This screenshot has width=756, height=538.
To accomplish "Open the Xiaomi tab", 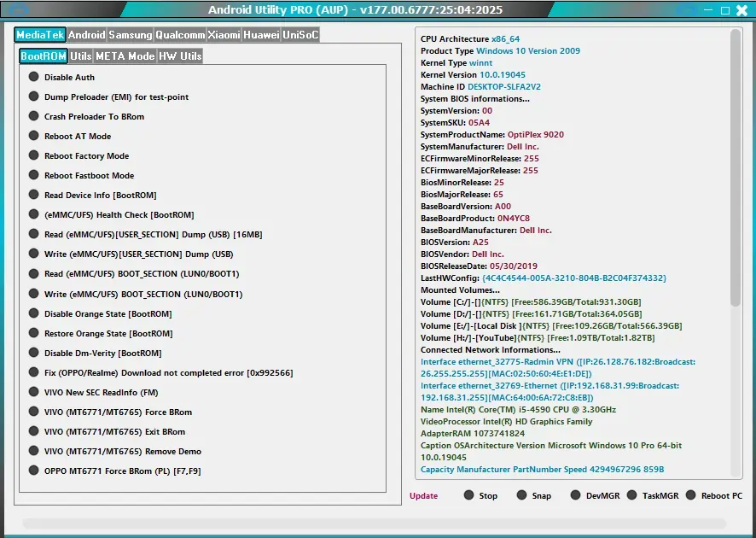I will coord(224,35).
